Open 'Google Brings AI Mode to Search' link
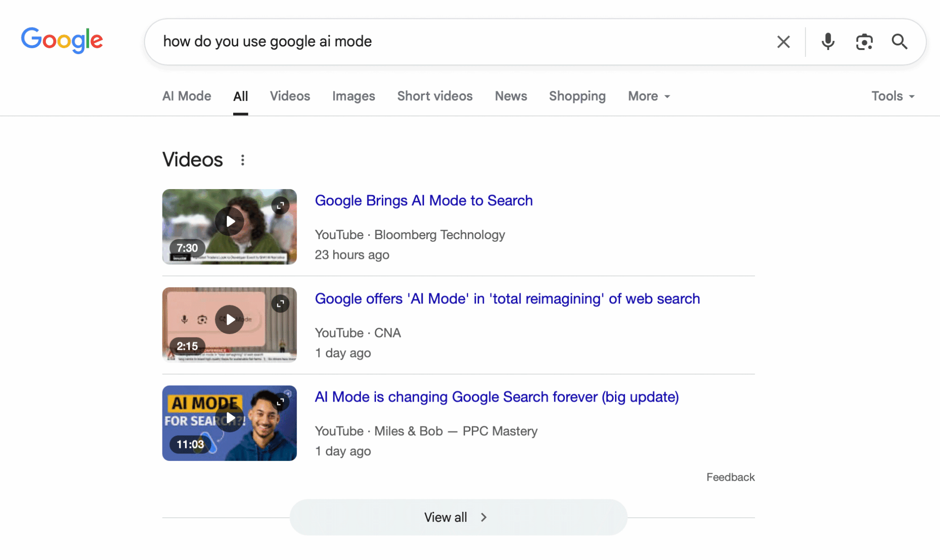Image resolution: width=940 pixels, height=560 pixels. [x=424, y=201]
